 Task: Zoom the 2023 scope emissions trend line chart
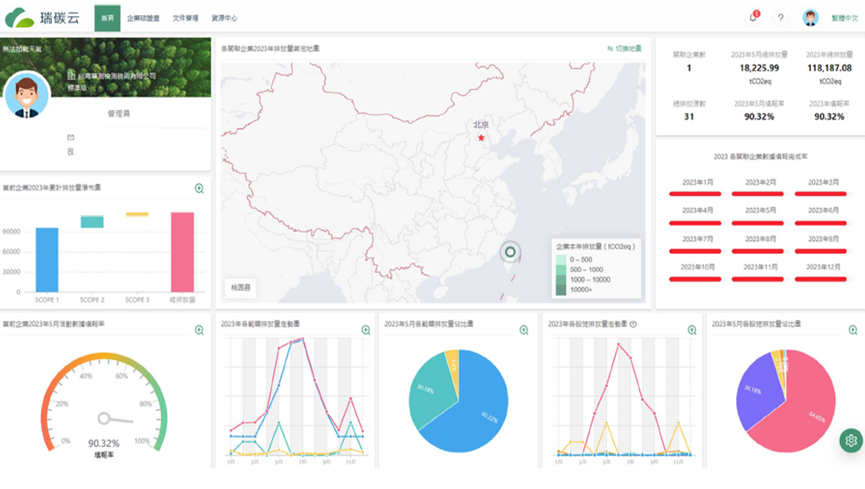(x=366, y=330)
